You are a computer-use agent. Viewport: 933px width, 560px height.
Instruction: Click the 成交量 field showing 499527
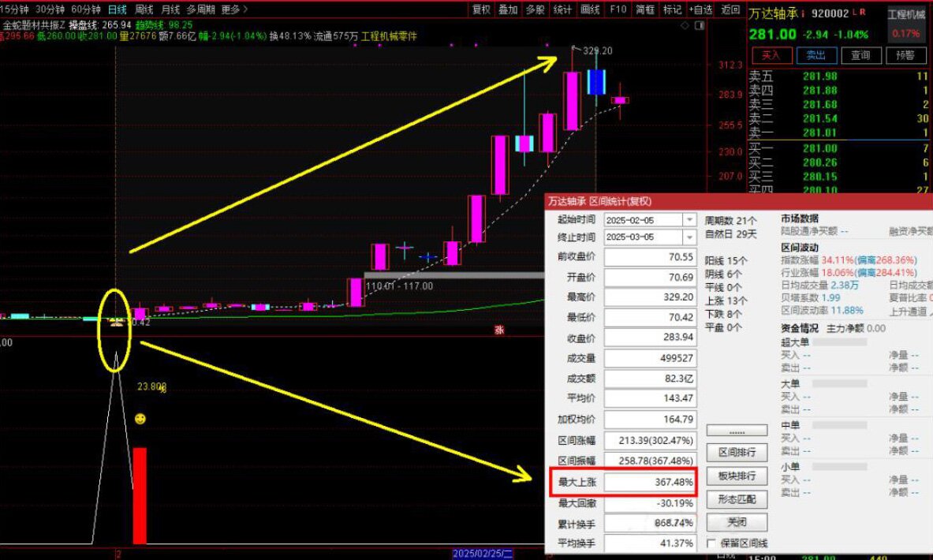coord(650,358)
